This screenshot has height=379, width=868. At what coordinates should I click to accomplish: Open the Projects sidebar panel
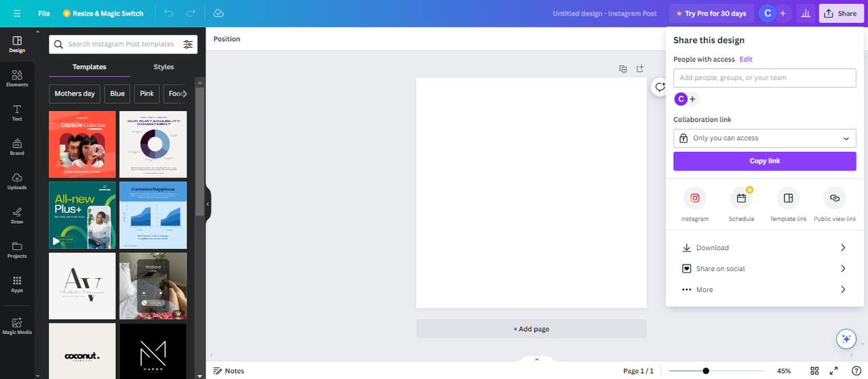[17, 250]
